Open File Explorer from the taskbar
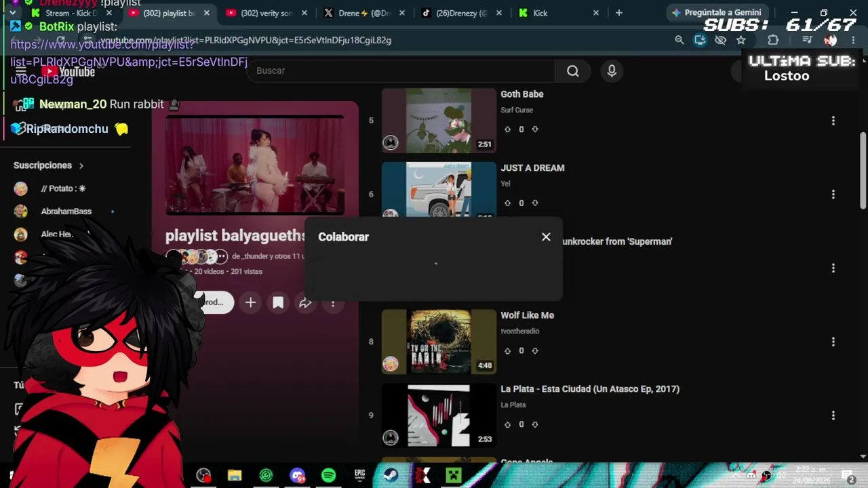 235,475
